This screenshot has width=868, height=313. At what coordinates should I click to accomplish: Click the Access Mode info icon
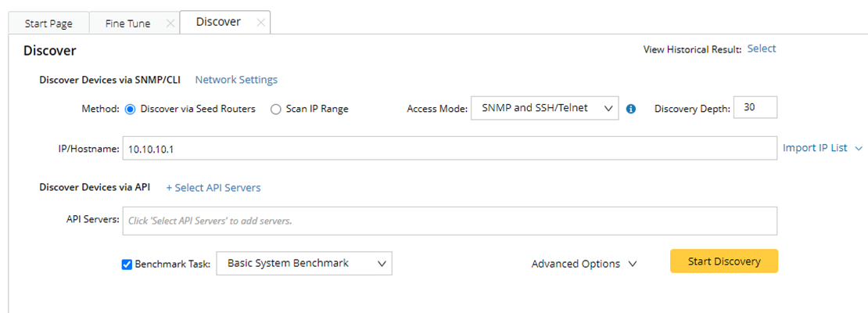click(631, 109)
